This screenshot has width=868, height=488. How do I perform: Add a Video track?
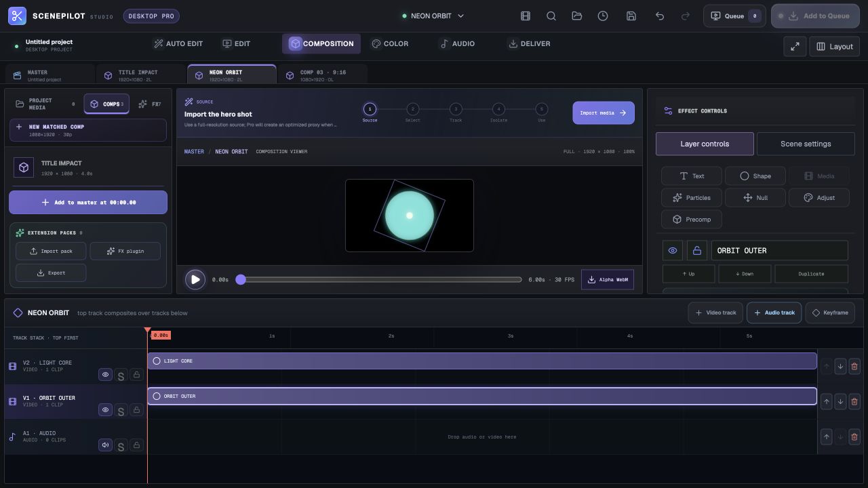pyautogui.click(x=715, y=312)
